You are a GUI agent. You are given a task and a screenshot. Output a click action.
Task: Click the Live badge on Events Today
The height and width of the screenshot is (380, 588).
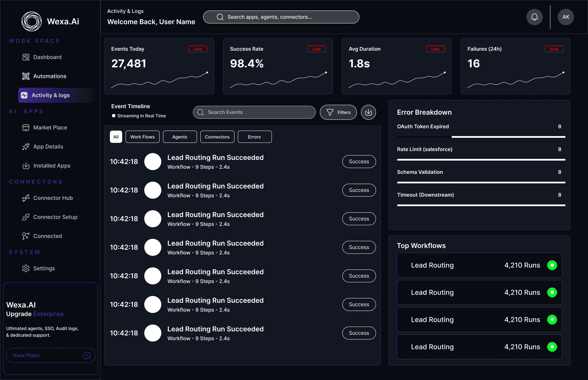[x=198, y=49]
